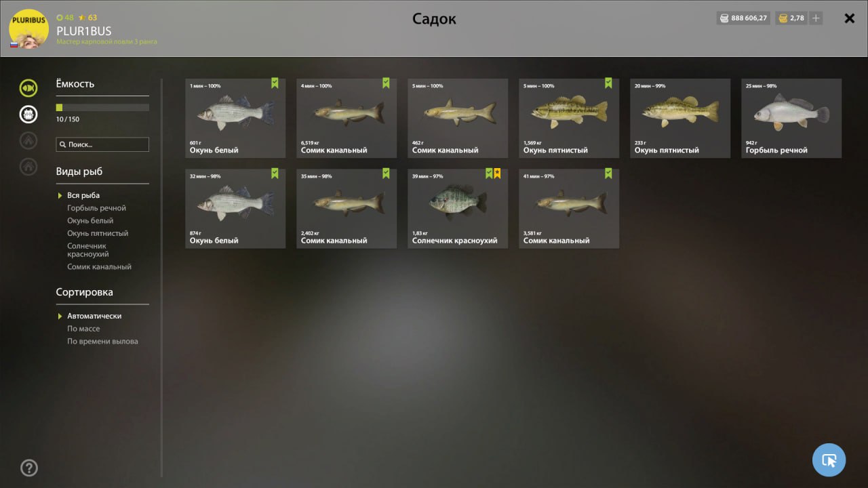This screenshot has height=488, width=868.
Task: Open the fish keepnet sidebar icon
Action: [x=28, y=87]
